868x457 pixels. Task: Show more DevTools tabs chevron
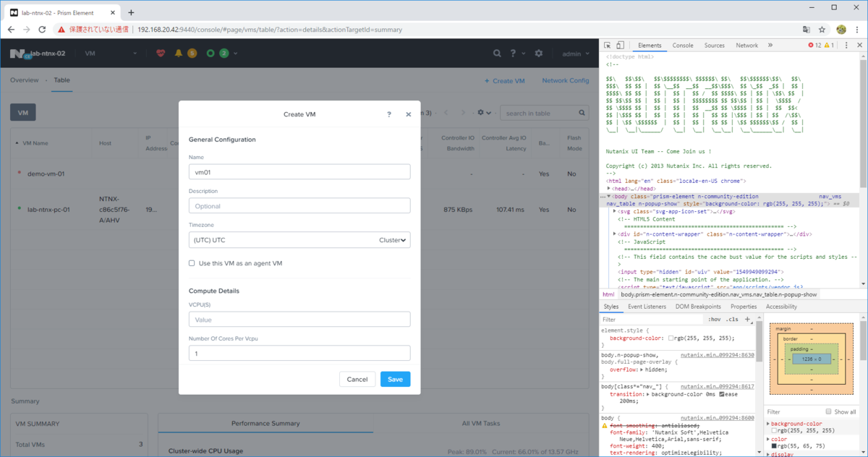(x=770, y=45)
